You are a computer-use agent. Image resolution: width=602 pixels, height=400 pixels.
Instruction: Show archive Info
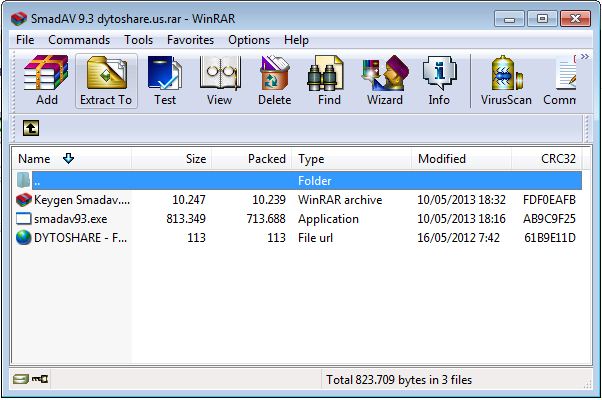(439, 81)
